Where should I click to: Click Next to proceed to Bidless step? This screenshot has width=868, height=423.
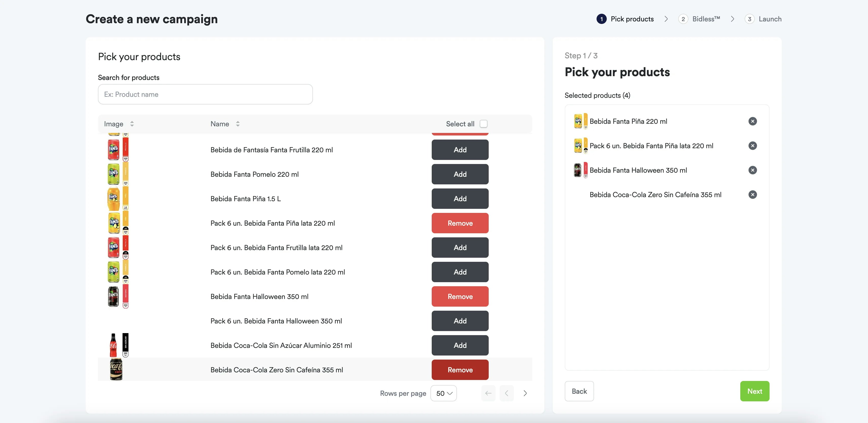[x=755, y=391]
